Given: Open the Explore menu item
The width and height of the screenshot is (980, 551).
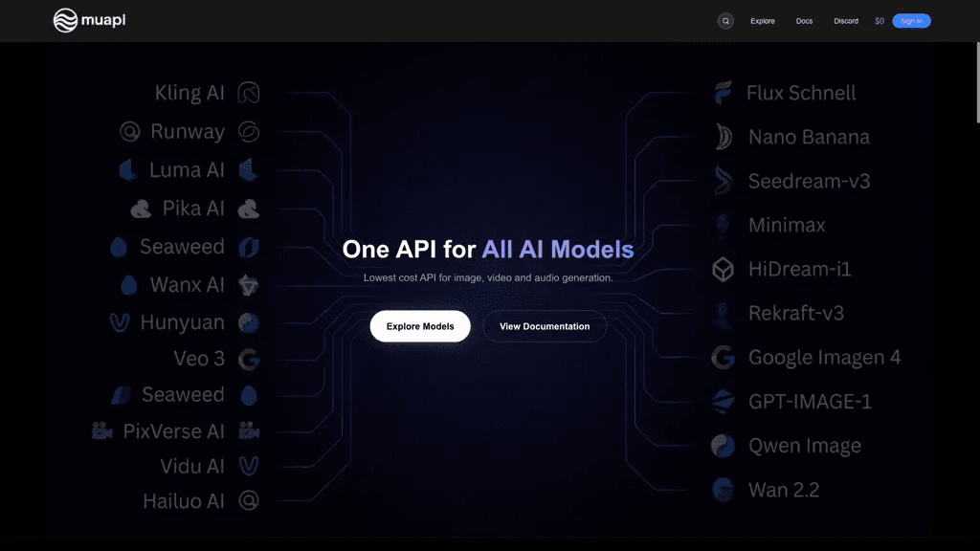Looking at the screenshot, I should (x=763, y=21).
